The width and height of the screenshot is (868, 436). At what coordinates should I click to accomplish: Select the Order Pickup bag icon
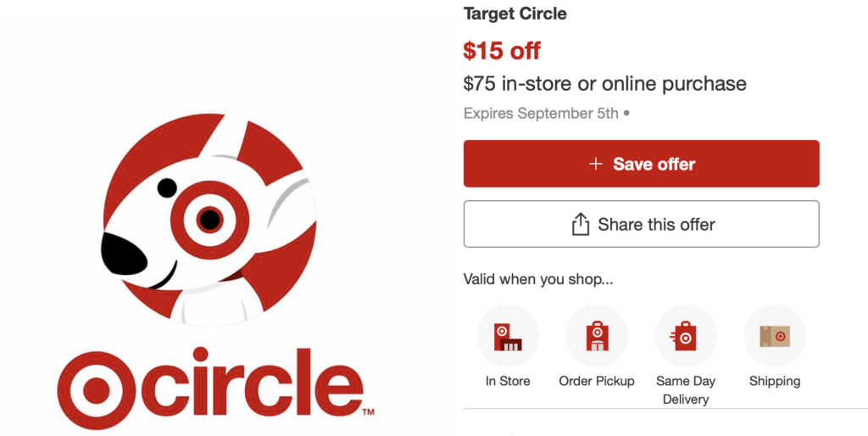pyautogui.click(x=597, y=336)
